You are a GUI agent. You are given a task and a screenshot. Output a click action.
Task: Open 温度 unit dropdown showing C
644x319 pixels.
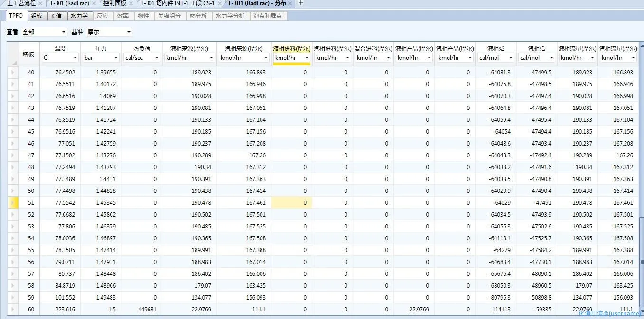[x=60, y=58]
